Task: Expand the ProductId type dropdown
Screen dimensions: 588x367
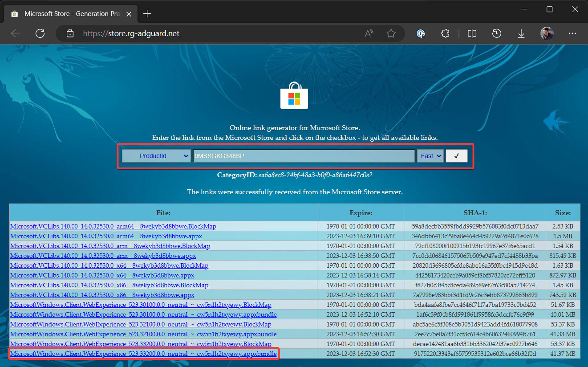Action: pyautogui.click(x=156, y=156)
